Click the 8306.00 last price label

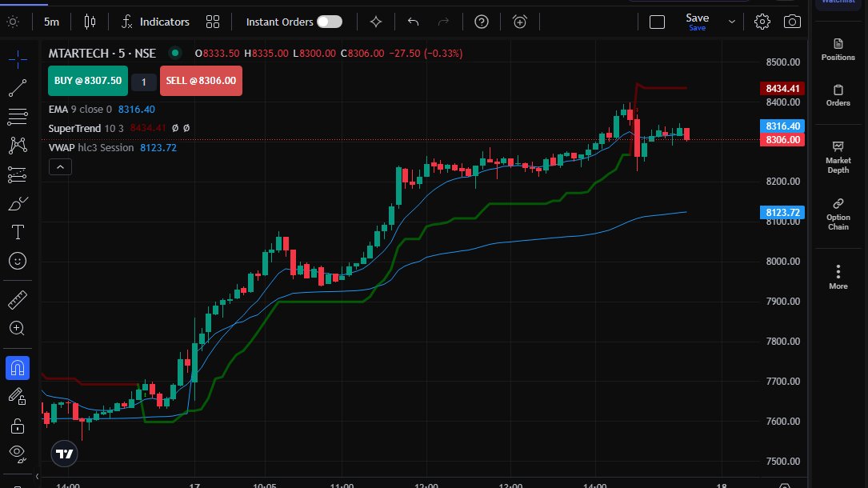point(782,139)
